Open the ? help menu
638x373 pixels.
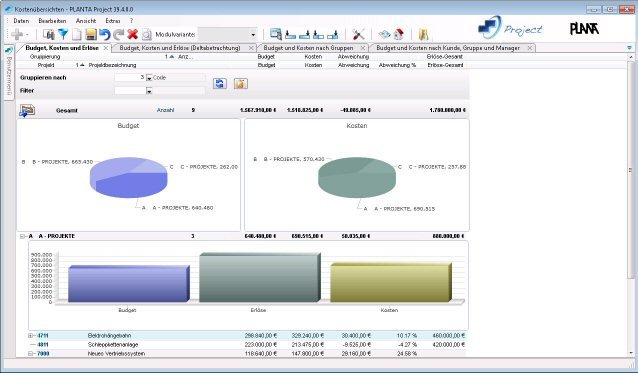point(131,21)
